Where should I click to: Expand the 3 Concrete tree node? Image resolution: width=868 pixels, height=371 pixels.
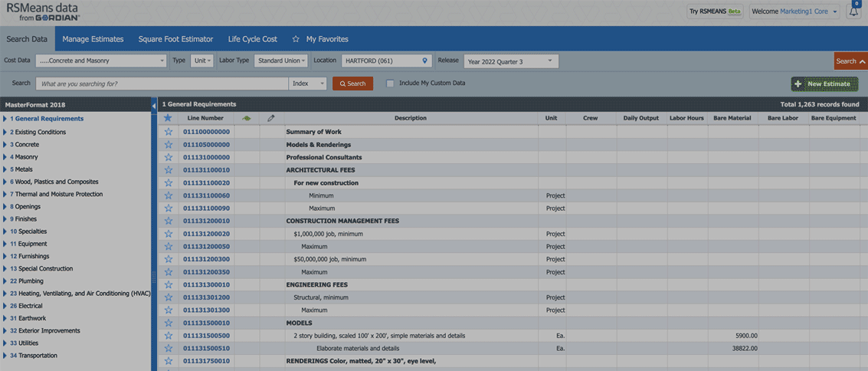point(5,145)
